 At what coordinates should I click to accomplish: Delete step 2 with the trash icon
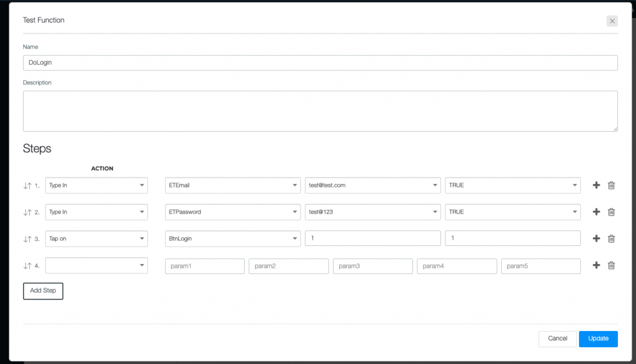611,212
